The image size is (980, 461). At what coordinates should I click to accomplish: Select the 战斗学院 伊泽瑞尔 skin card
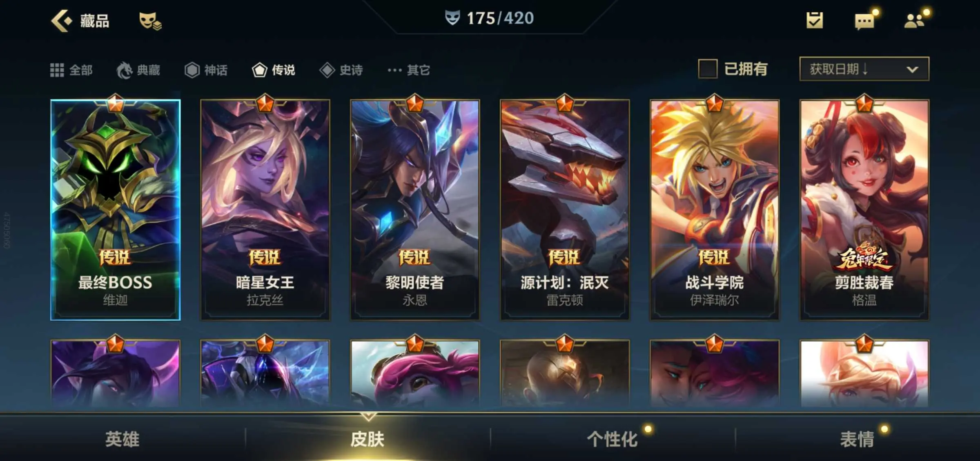tap(715, 210)
